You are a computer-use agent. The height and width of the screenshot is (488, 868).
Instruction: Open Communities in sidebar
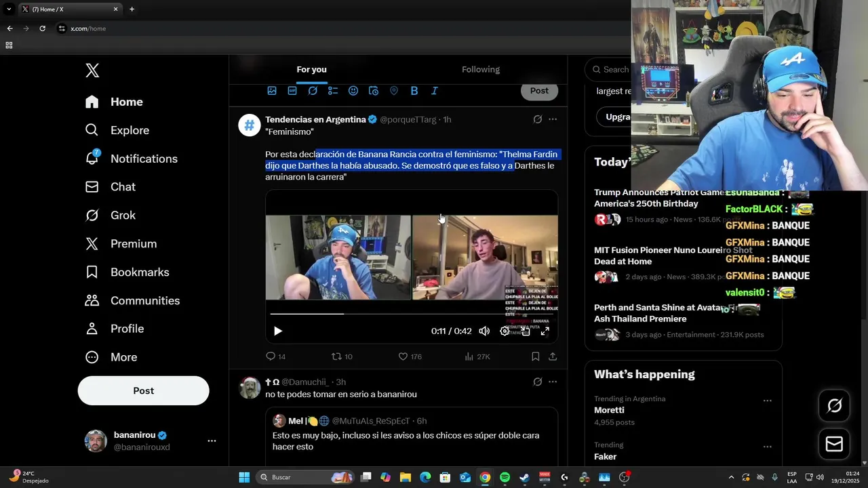click(x=132, y=301)
